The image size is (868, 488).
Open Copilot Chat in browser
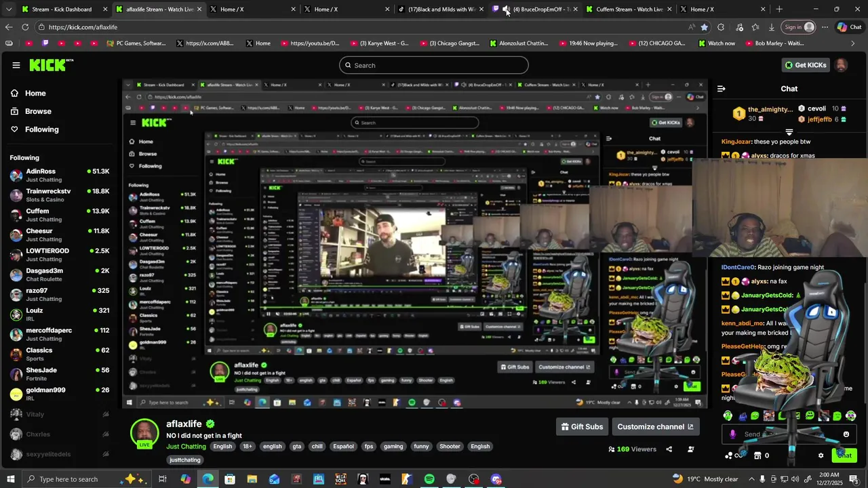[x=850, y=27]
